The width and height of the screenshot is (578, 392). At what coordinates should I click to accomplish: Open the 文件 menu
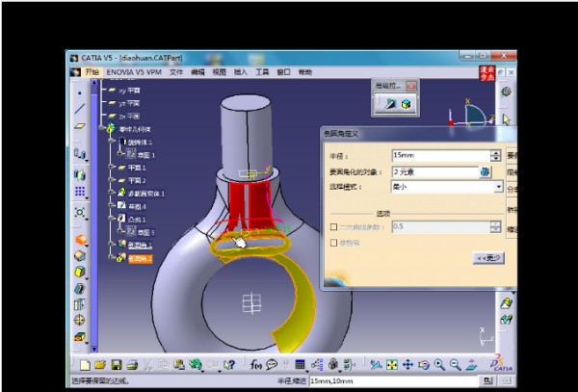(x=176, y=72)
